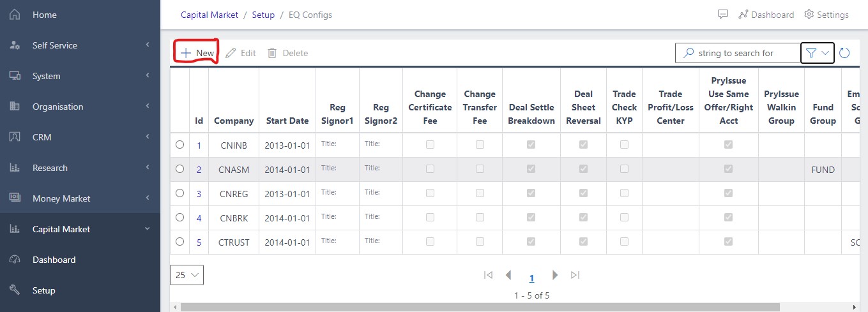
Task: Expand the Money Market menu chevron
Action: (x=148, y=198)
